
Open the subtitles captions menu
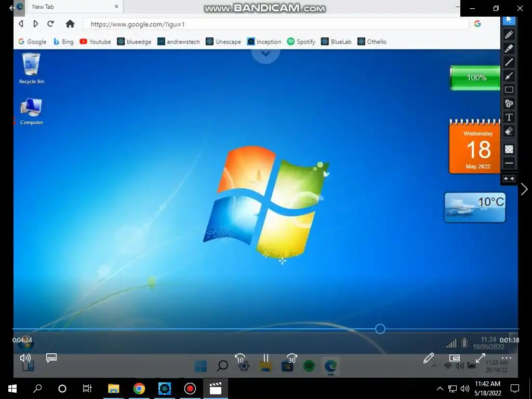tap(51, 358)
